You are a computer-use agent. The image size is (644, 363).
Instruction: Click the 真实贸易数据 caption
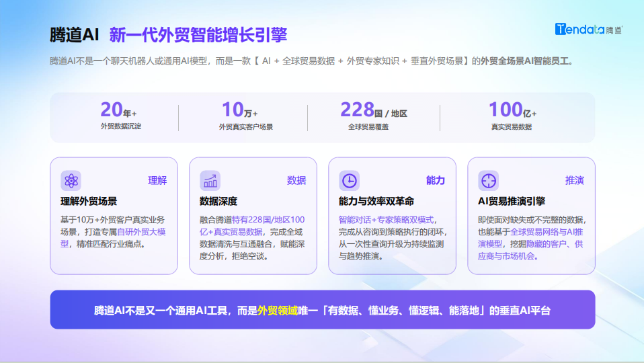512,127
